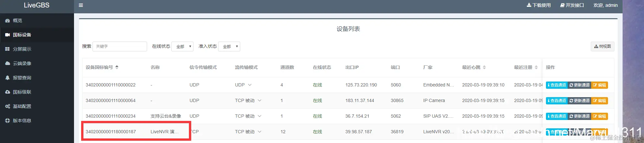This screenshot has height=143, width=644.
Task: Click 查看通道 for IP Camera row
Action: point(557,101)
